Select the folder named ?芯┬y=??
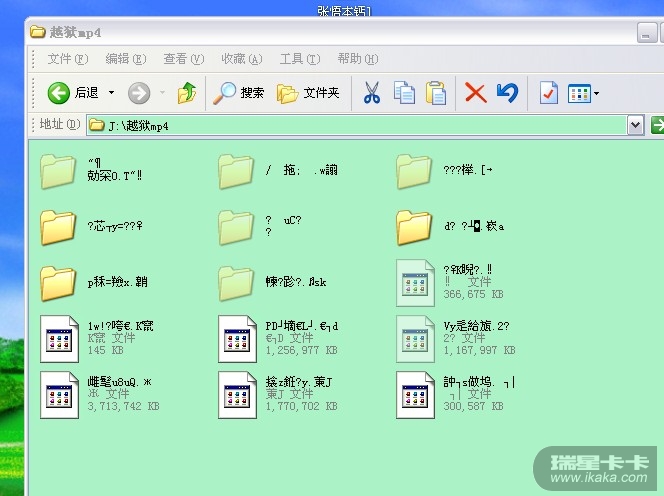The height and width of the screenshot is (496, 664). (x=58, y=227)
